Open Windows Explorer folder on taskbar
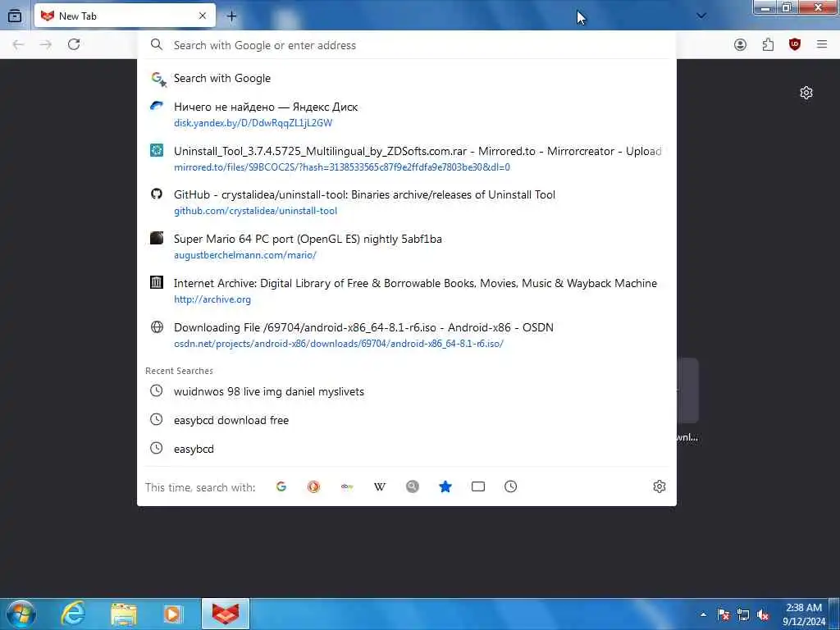Screen dimensions: 840x630 coord(123,614)
